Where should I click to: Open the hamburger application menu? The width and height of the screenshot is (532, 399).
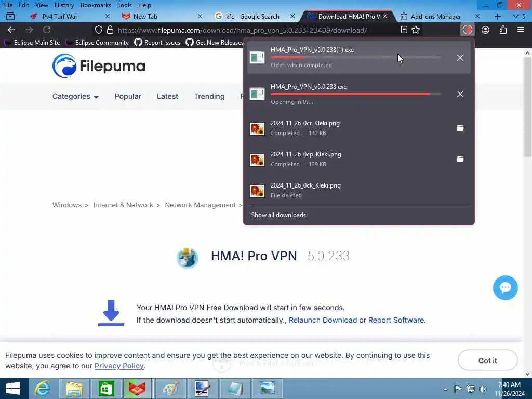[x=521, y=30]
